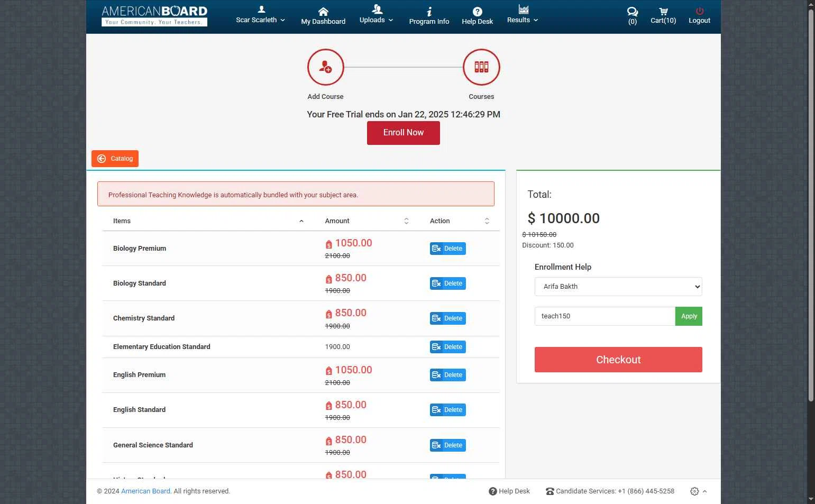Viewport: 815px width, 504px height.
Task: Expand footer settings chevron
Action: click(x=704, y=491)
